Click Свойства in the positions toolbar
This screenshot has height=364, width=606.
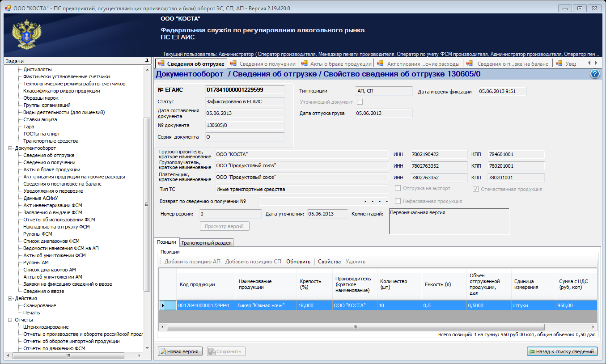[x=329, y=262]
